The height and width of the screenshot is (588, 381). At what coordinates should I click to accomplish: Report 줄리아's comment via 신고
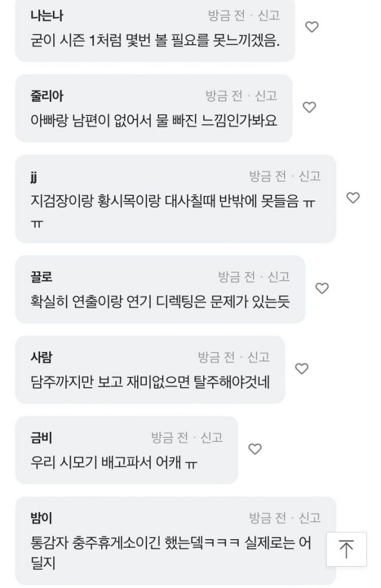pyautogui.click(x=266, y=95)
